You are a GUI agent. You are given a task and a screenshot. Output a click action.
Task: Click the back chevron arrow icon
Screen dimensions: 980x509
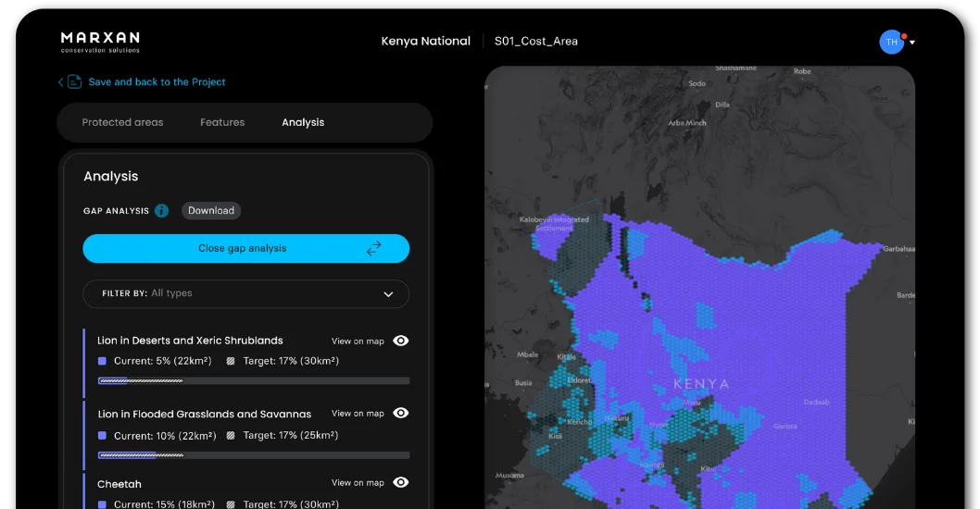(60, 81)
